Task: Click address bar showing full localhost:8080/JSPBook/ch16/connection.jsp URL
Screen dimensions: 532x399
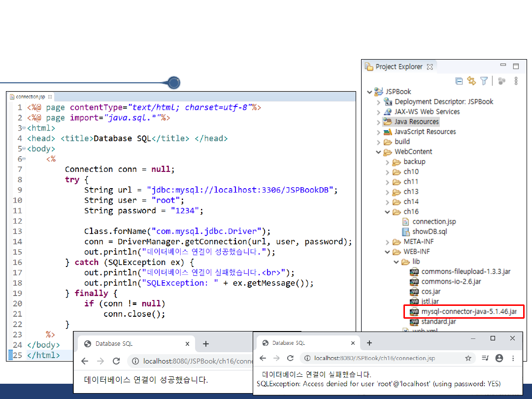Action: click(x=374, y=359)
